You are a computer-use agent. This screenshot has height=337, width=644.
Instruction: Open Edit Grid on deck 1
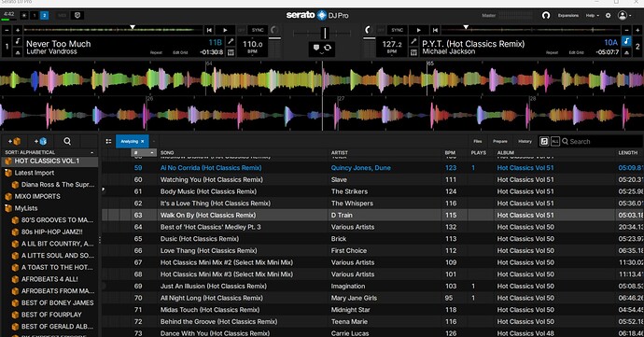[x=180, y=52]
